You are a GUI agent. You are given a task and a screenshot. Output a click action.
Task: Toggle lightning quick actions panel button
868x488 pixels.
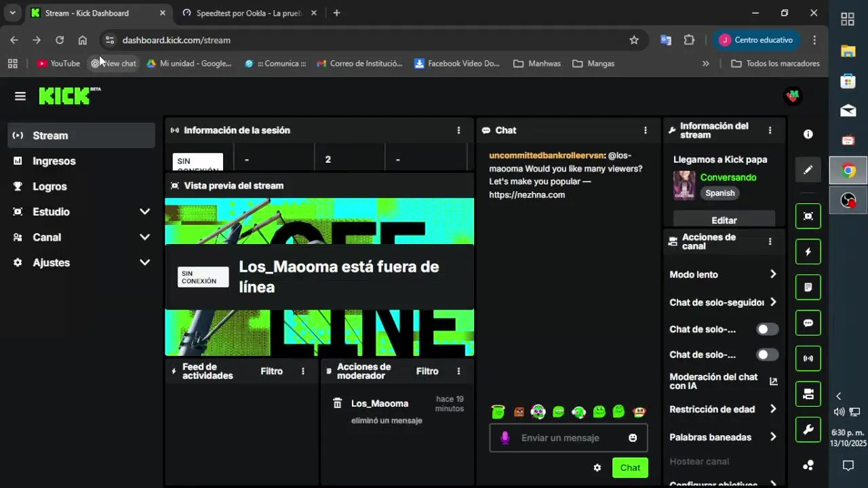coord(808,251)
